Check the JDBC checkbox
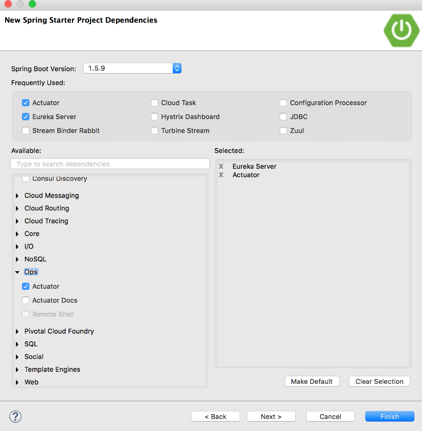The image size is (422, 431). point(283,117)
